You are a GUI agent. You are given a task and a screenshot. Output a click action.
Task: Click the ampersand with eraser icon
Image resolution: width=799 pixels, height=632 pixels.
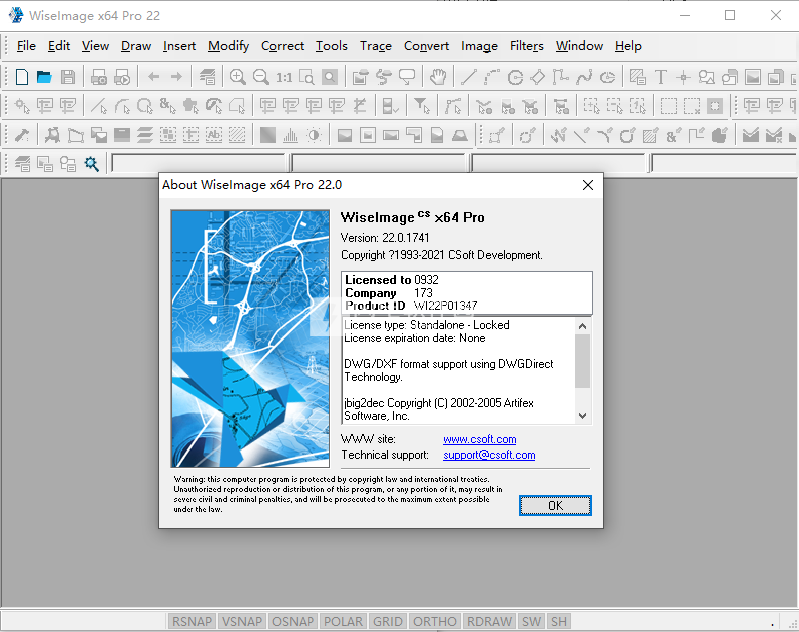(674, 135)
